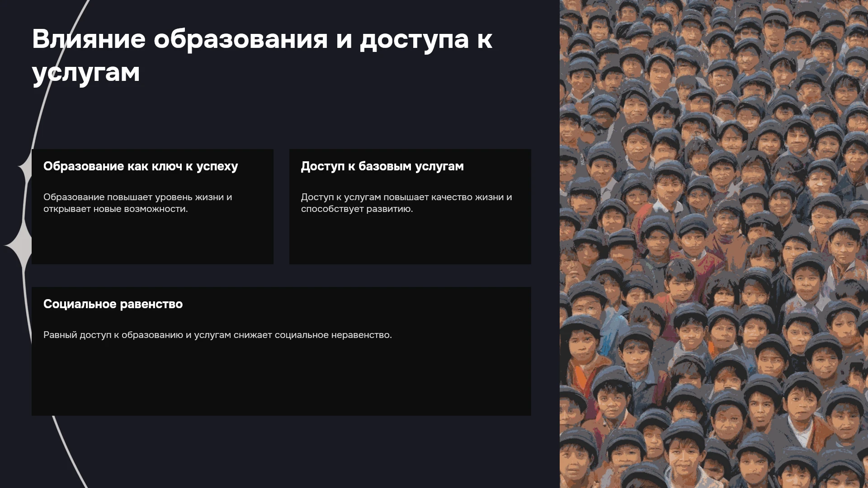The image size is (868, 488).
Task: Click empty area of the 'Доступ к базовым услугам' card
Action: 410,239
